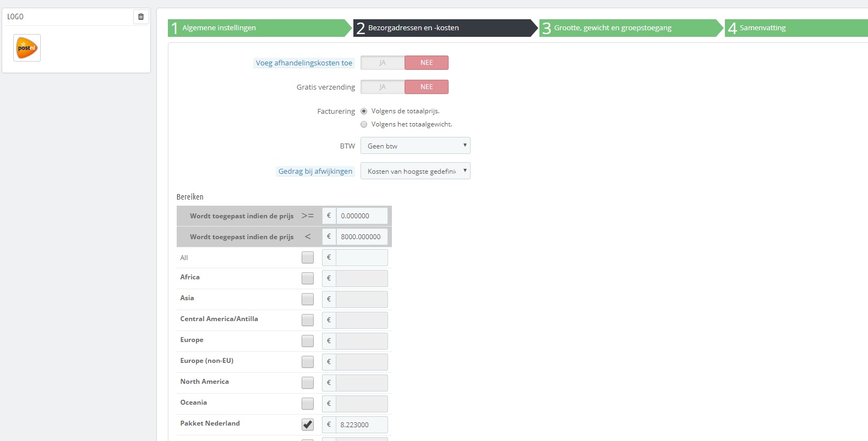Open the BTW dropdown
Screen dimensions: 868x441
(416, 146)
